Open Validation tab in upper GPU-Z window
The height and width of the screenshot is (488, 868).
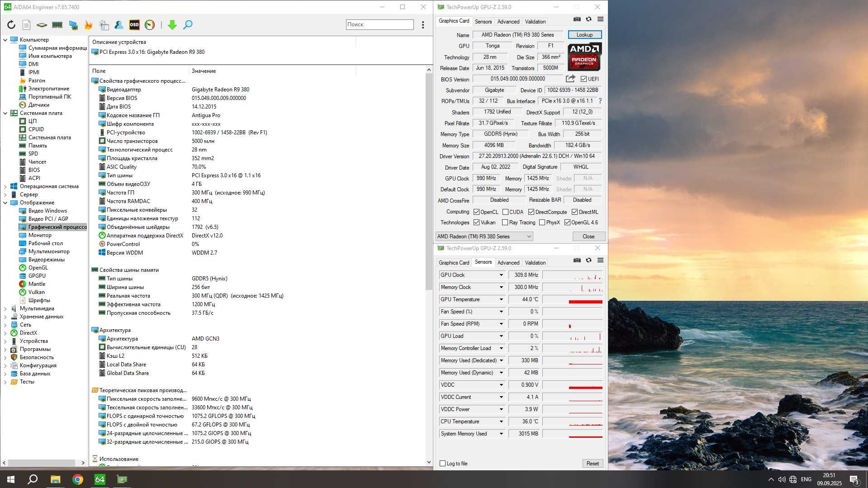click(535, 22)
